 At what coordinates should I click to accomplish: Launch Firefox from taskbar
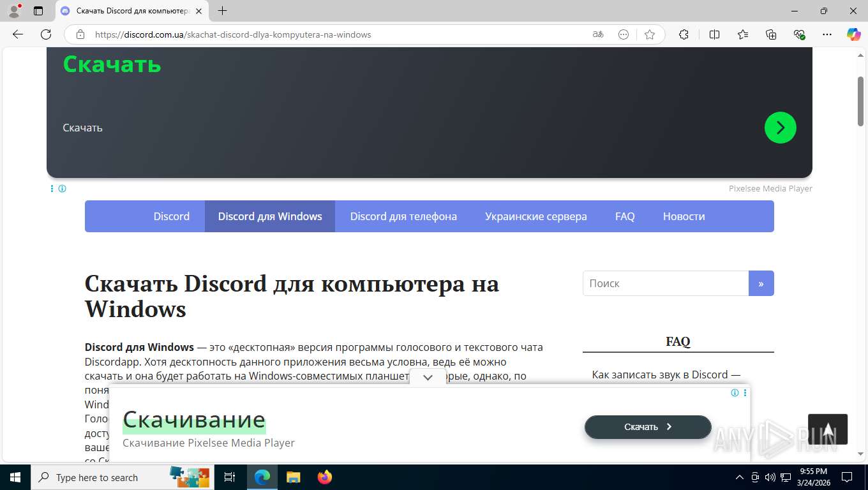[325, 477]
